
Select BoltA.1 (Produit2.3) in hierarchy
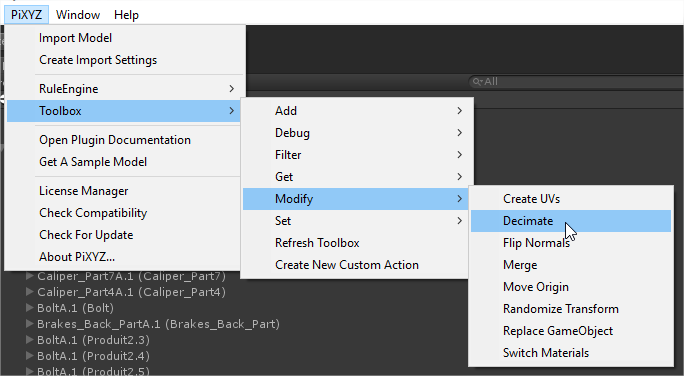[93, 340]
